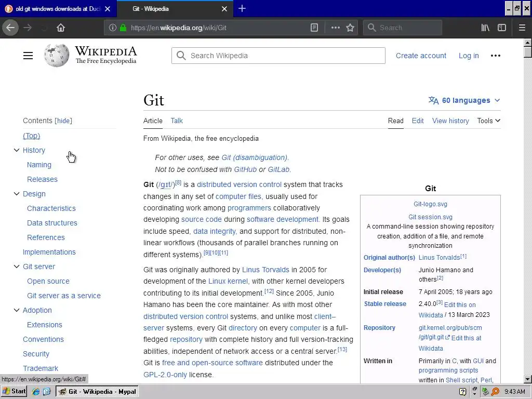Open the Talk tab

177,121
